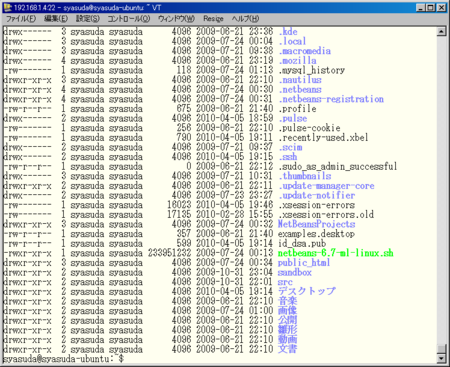Click the 音楽 directory name
450x367 pixels.
[287, 301]
